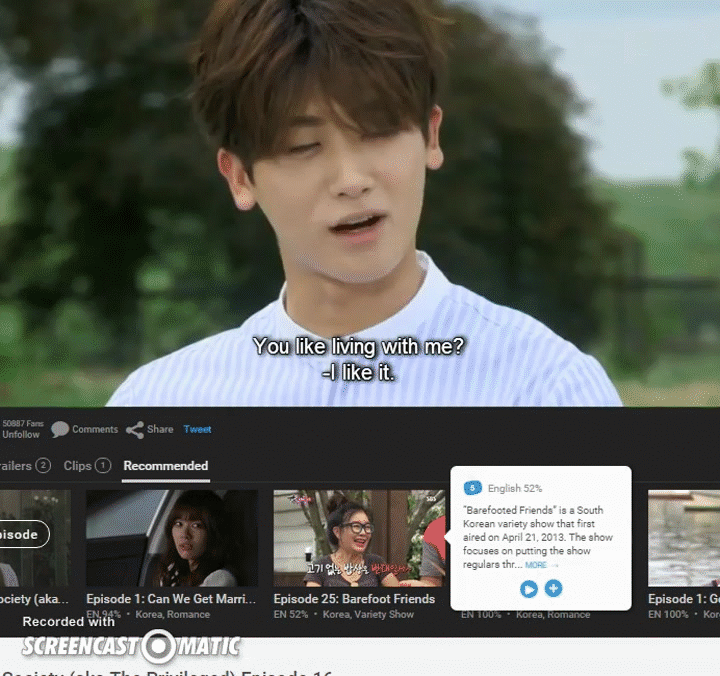Viewport: 720px width, 676px height.
Task: Click the blue subtitle badge in the popup
Action: (x=473, y=488)
